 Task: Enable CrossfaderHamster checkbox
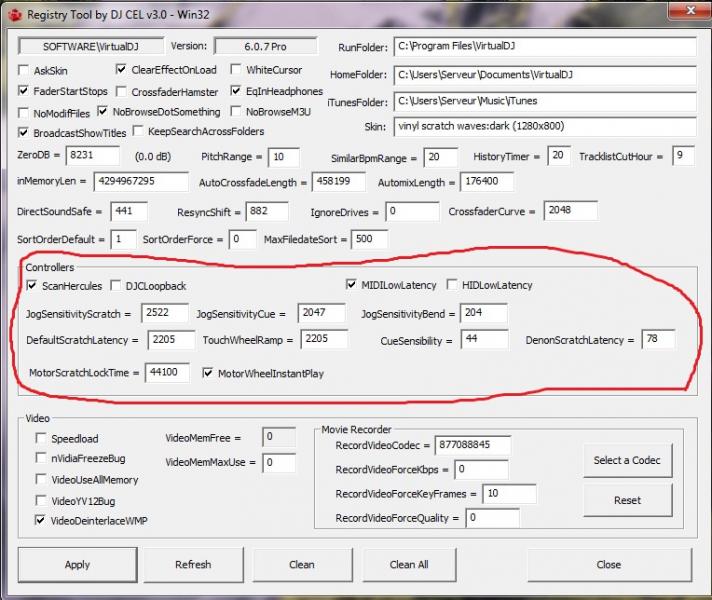121,91
